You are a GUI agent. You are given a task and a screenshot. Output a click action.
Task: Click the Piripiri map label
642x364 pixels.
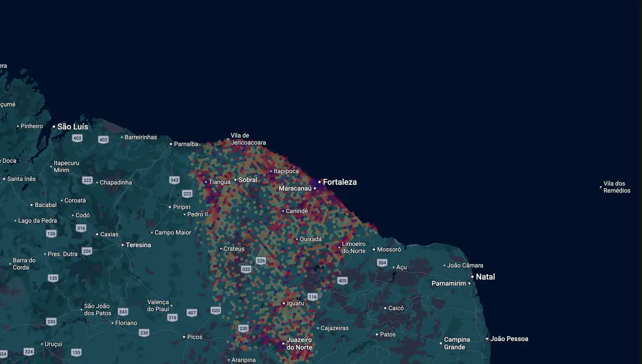[x=181, y=207]
